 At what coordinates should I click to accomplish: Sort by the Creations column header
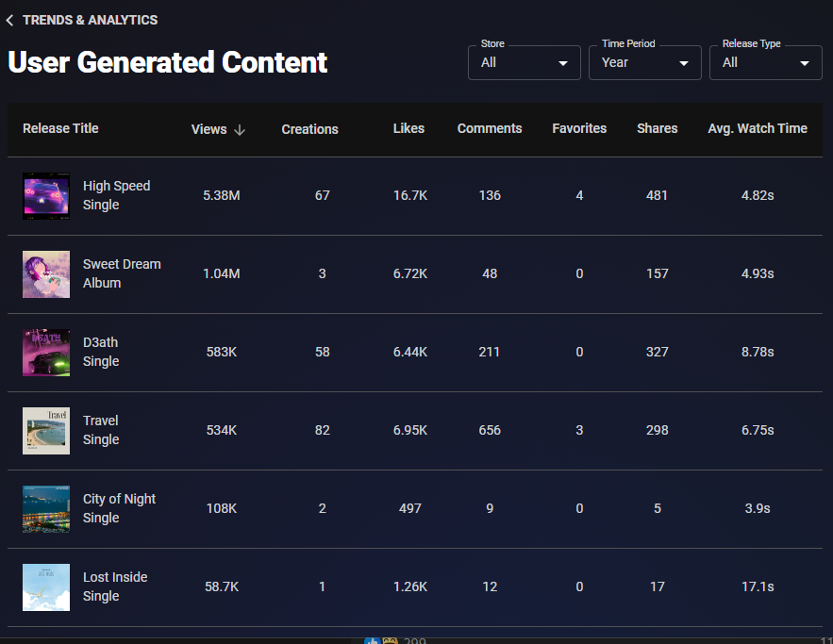coord(309,129)
